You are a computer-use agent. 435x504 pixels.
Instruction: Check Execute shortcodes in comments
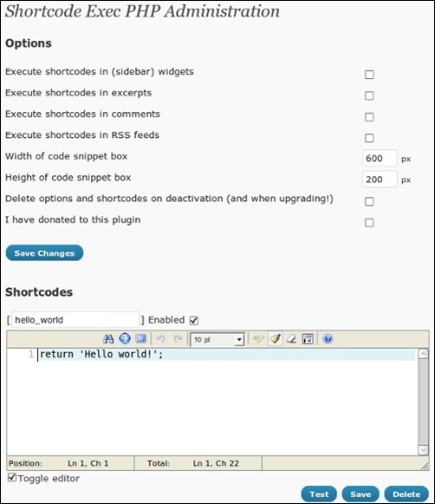(x=369, y=117)
